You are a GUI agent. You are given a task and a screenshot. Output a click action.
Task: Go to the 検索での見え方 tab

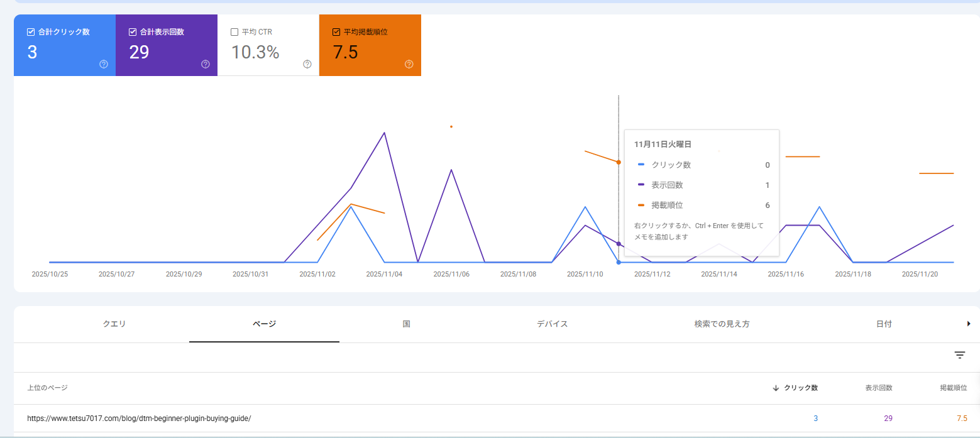(722, 324)
